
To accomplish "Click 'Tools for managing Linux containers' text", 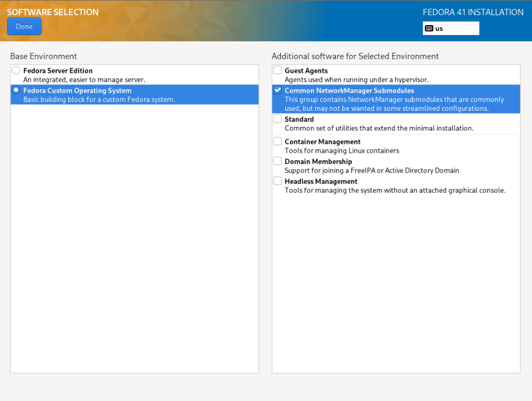I will click(342, 150).
